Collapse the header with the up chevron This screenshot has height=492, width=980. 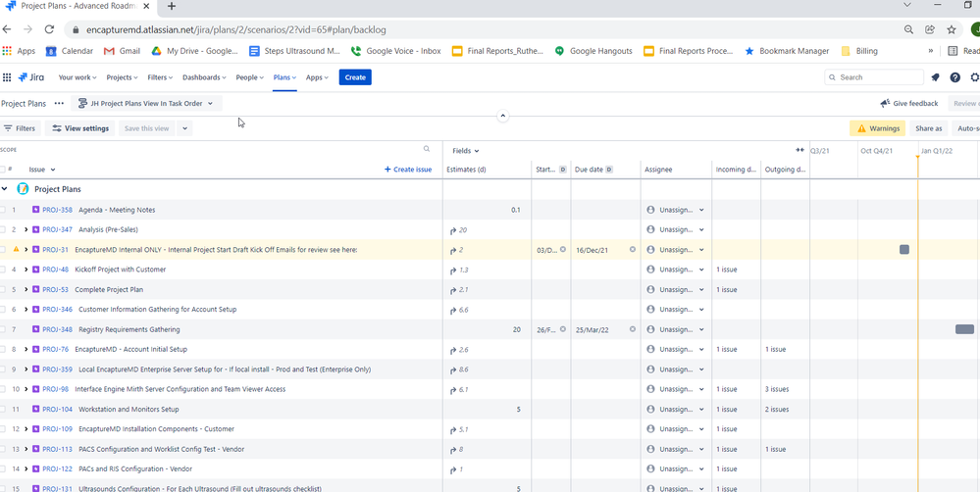[502, 116]
